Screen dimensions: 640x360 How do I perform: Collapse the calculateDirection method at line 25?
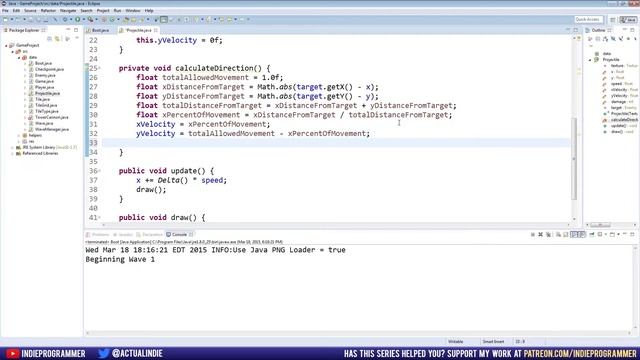[100, 68]
